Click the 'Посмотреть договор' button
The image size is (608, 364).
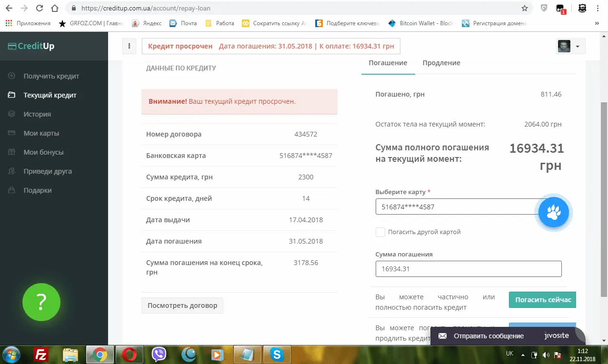tap(182, 305)
